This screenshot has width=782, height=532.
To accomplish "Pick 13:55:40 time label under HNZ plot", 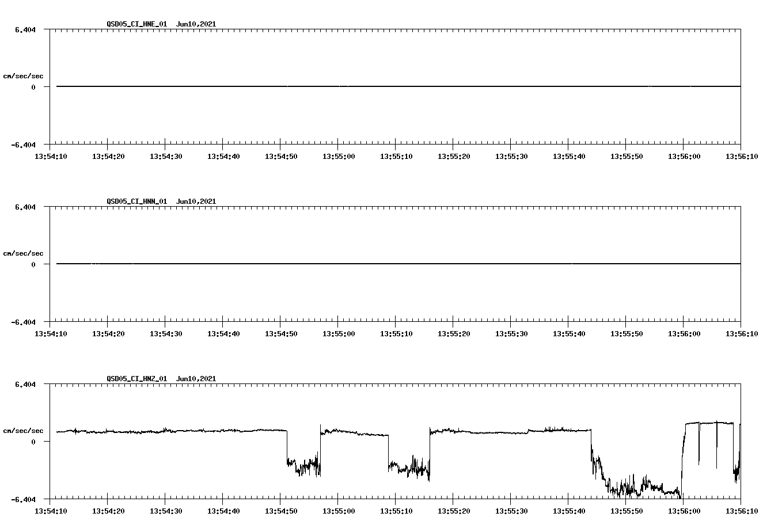I will (568, 511).
